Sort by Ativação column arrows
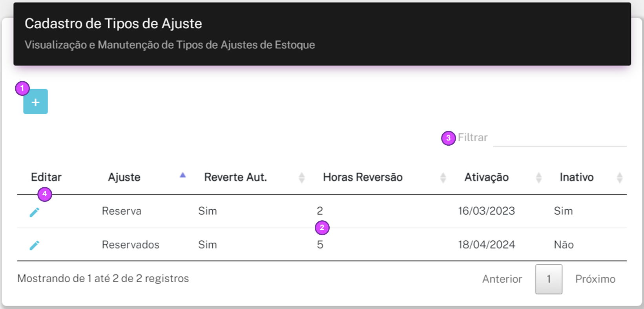644x309 pixels. click(x=539, y=178)
